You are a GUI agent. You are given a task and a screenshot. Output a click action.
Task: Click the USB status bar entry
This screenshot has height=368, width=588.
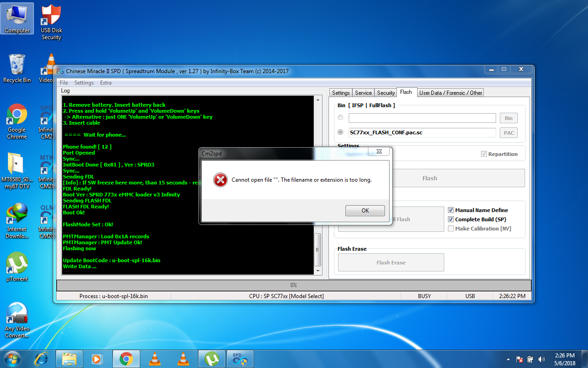[470, 296]
